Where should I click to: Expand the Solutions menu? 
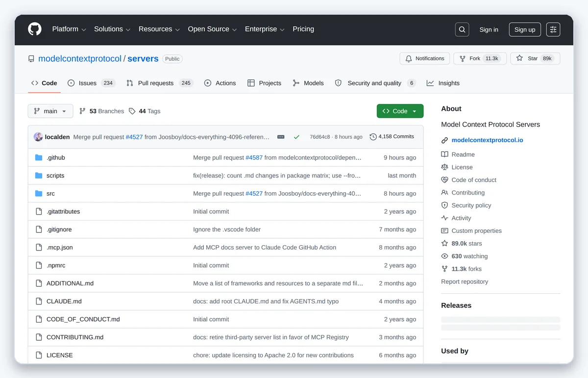[x=112, y=29]
